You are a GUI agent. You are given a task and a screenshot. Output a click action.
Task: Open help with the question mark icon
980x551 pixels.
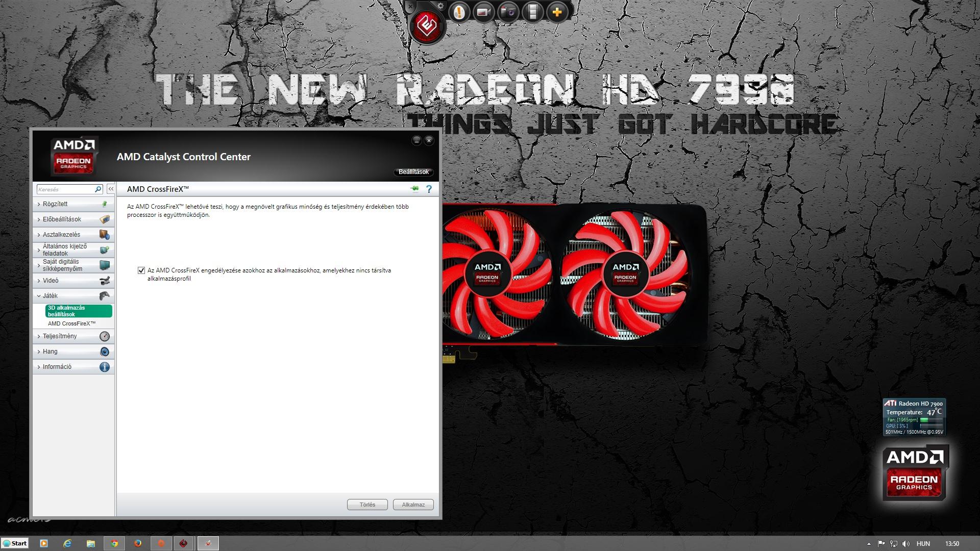pos(429,189)
